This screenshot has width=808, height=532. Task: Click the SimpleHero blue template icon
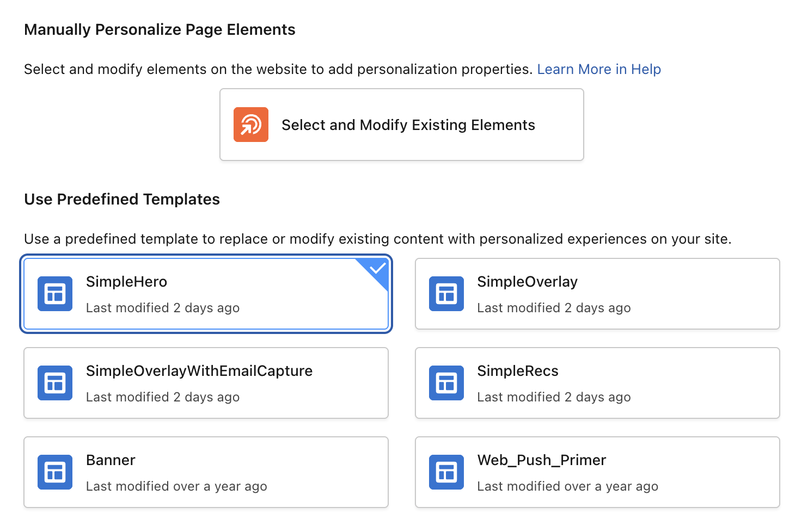tap(54, 294)
